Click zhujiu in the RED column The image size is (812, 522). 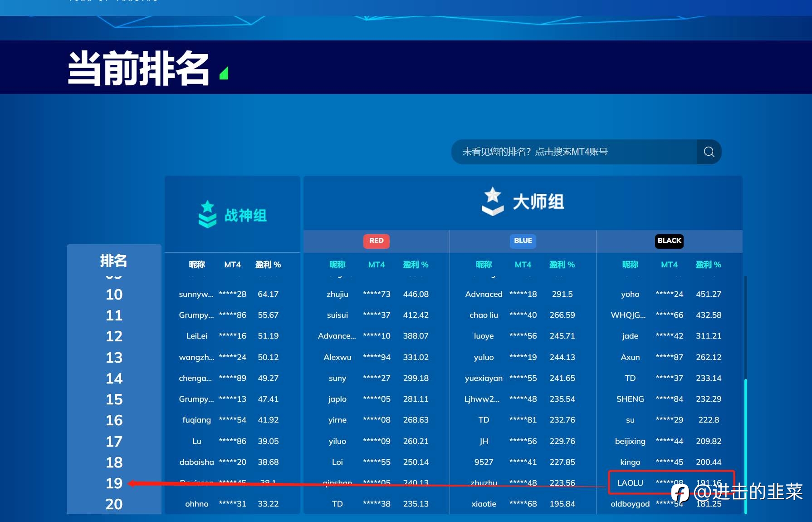click(338, 294)
